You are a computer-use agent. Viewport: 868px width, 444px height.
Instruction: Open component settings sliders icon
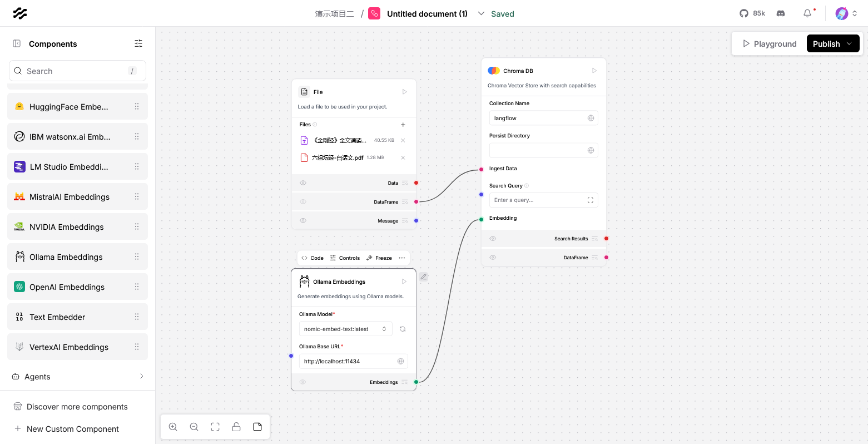138,43
